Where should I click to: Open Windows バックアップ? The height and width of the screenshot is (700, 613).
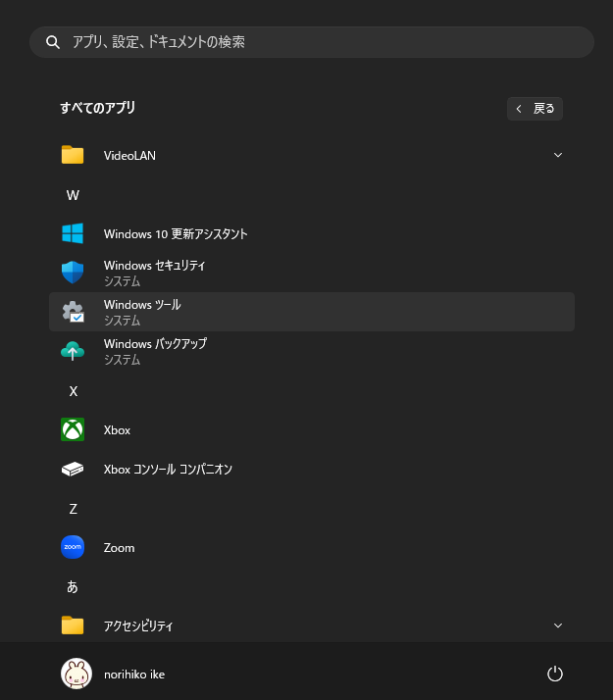click(312, 351)
